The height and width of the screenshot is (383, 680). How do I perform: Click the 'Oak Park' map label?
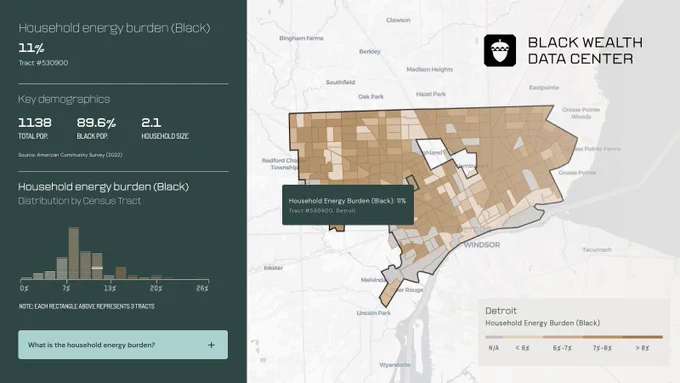tap(371, 97)
